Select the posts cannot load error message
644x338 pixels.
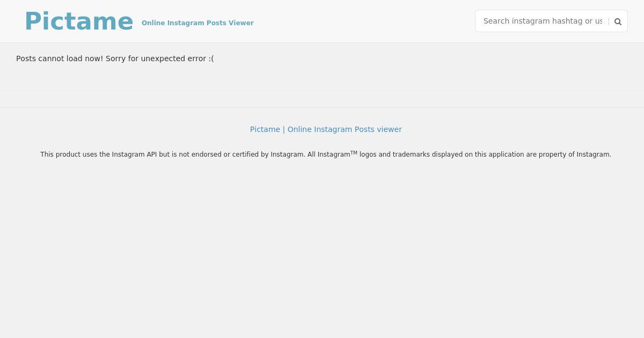[x=115, y=58]
